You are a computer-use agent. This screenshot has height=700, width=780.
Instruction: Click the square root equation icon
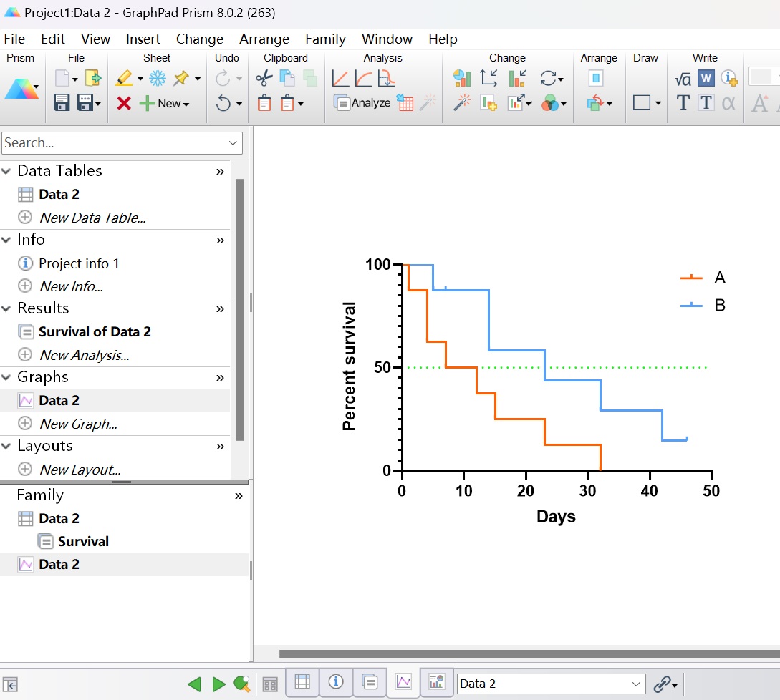click(683, 78)
